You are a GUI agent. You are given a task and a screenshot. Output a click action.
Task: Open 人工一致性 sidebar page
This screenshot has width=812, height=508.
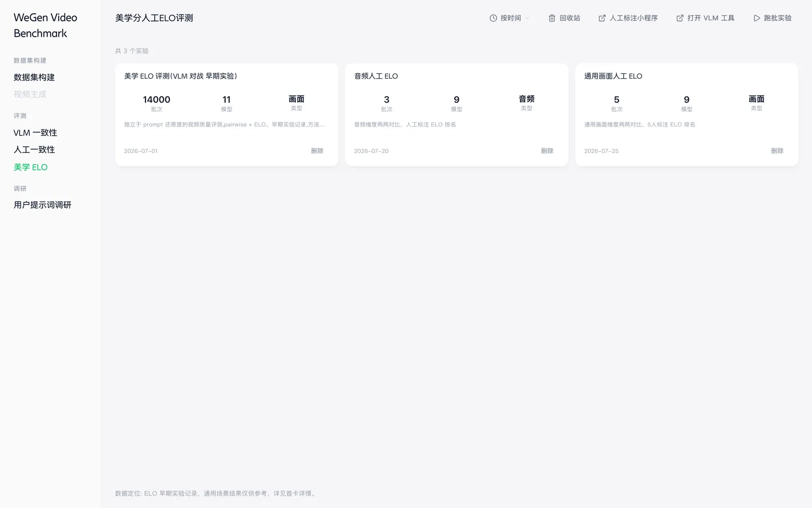click(x=34, y=150)
